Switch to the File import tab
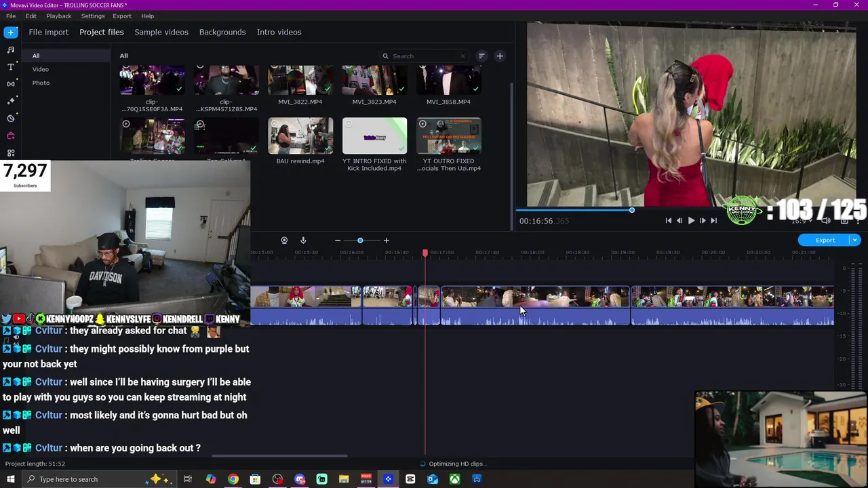Screen dimensions: 868x488 coord(49,32)
